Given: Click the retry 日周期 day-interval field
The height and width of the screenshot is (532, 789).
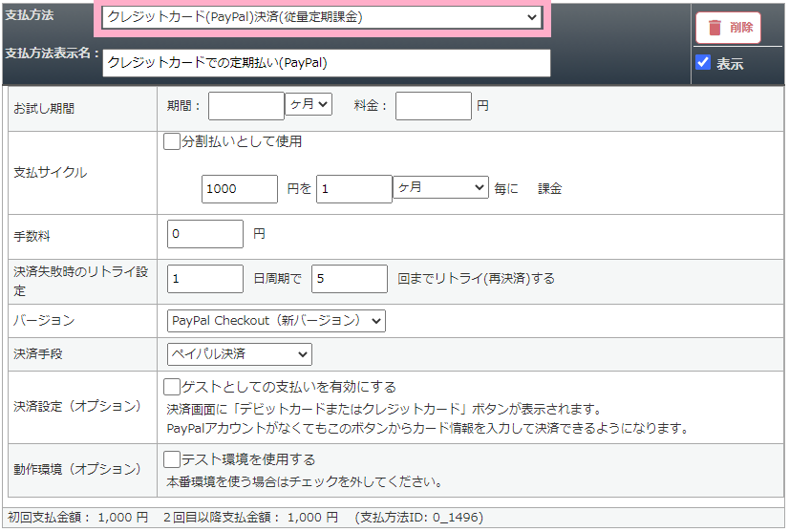Looking at the screenshot, I should point(205,279).
